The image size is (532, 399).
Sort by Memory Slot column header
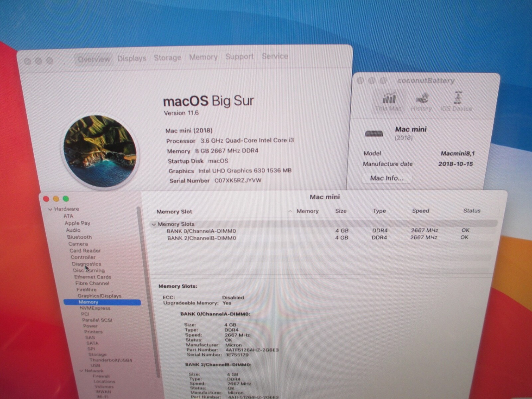[174, 211]
